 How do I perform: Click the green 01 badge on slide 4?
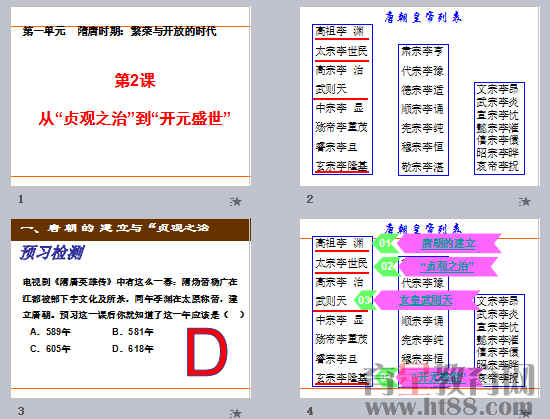(385, 243)
